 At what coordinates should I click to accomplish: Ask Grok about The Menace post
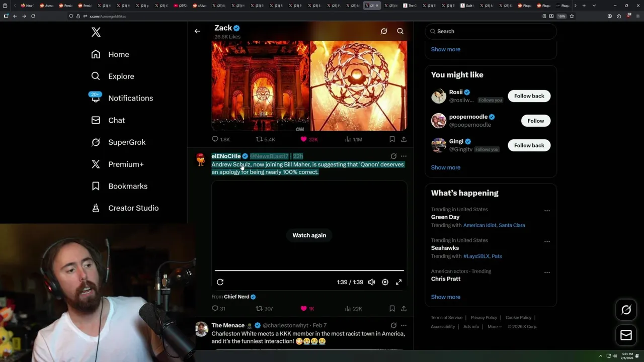[x=393, y=325]
